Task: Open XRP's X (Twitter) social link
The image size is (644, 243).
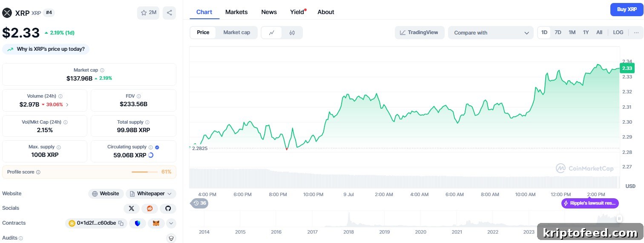Action: (131, 208)
